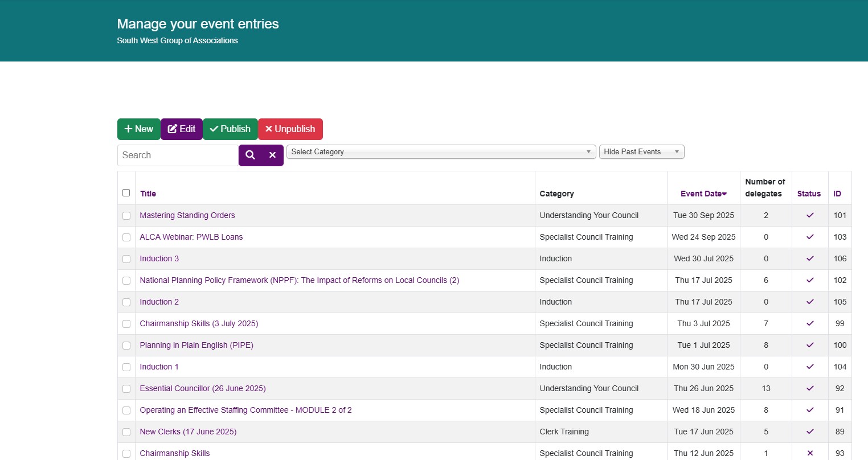Click date cell Wed 24 Sep 2025
868x460 pixels.
(703, 237)
